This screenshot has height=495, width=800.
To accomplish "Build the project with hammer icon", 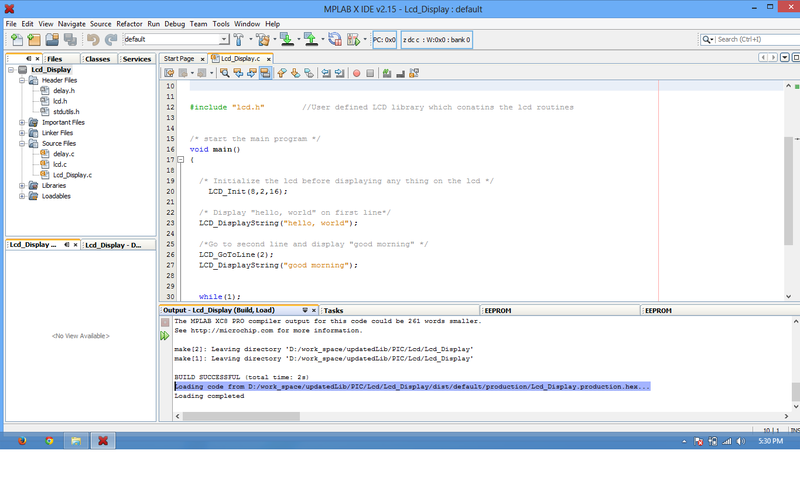I will click(x=239, y=40).
